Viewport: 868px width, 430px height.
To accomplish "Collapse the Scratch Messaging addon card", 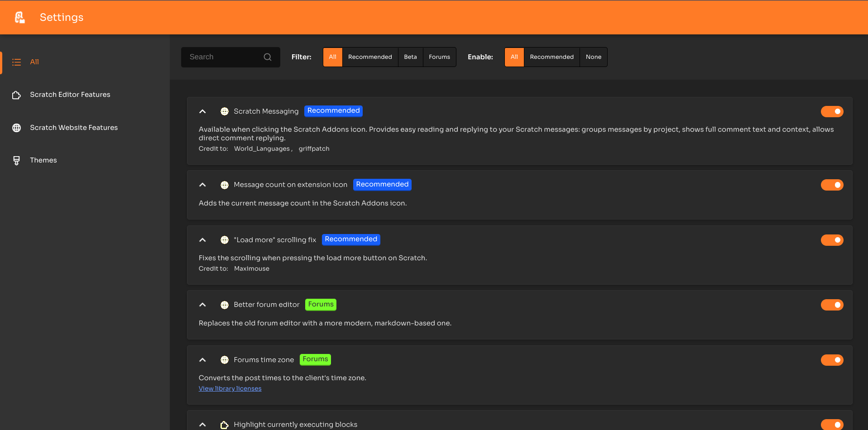I will pyautogui.click(x=203, y=111).
